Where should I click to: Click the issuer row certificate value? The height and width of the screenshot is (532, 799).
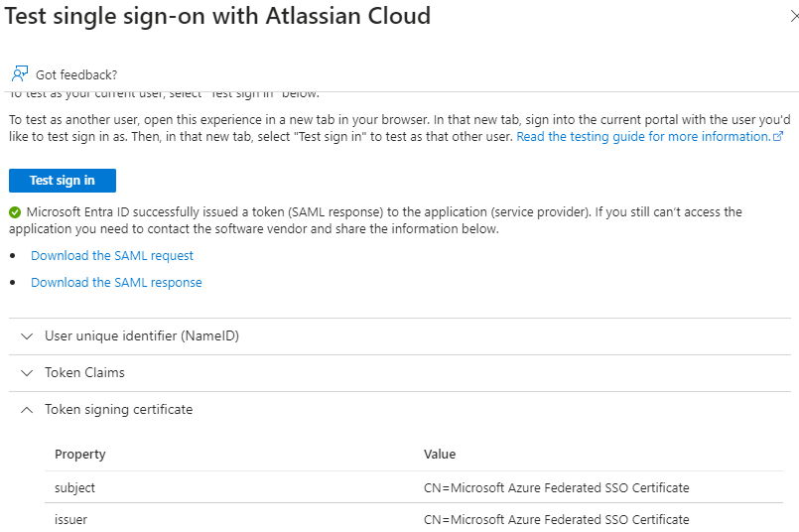[557, 519]
